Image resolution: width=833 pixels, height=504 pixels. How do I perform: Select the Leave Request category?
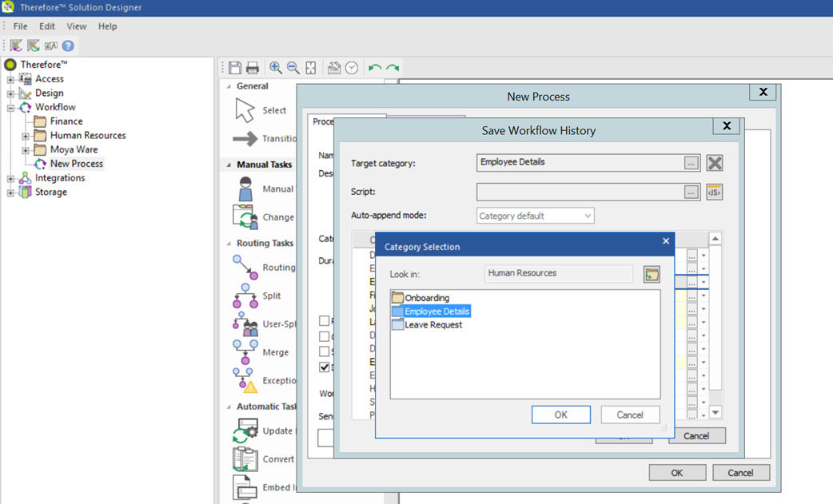(432, 325)
